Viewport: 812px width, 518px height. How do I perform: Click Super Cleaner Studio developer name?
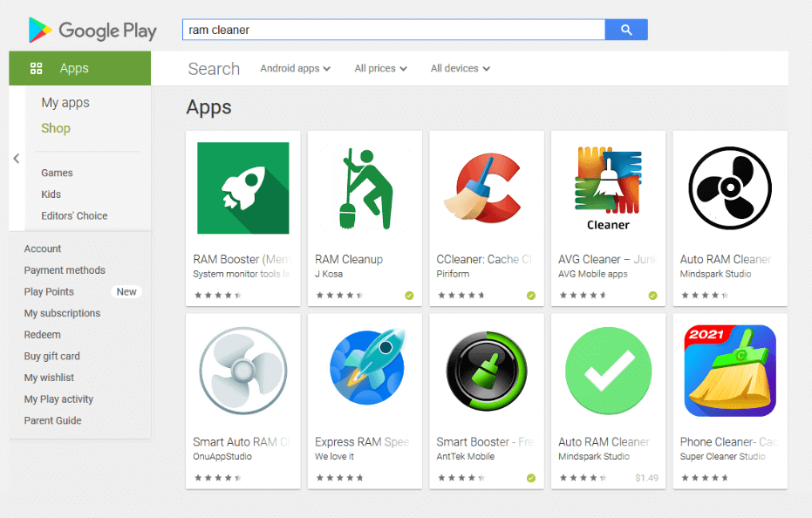723,456
